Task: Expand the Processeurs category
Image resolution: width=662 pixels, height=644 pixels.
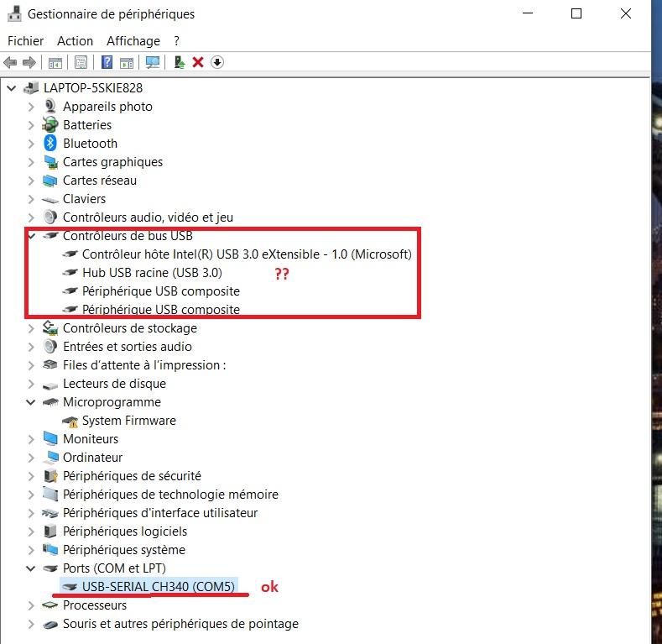Action: pyautogui.click(x=31, y=605)
